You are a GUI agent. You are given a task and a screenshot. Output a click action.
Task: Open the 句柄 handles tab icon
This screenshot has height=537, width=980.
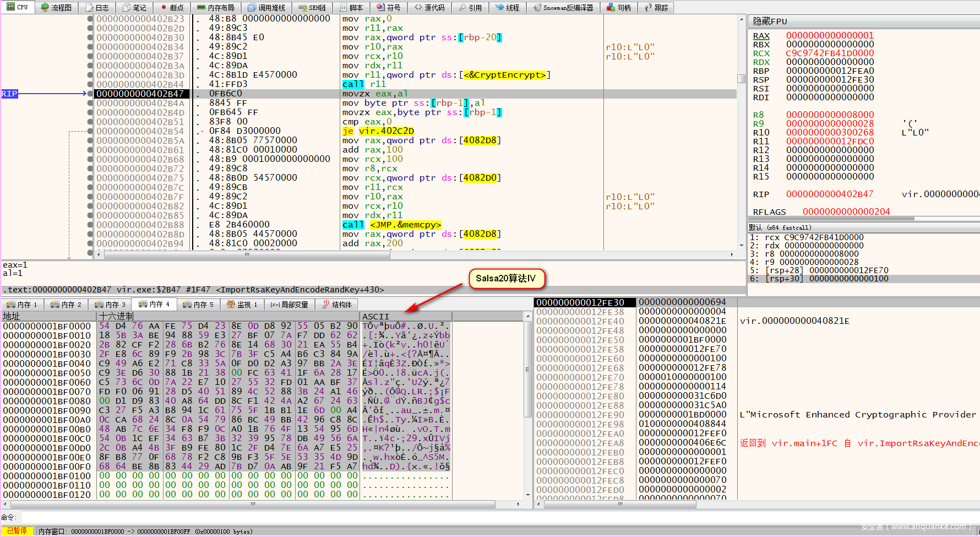pyautogui.click(x=611, y=8)
